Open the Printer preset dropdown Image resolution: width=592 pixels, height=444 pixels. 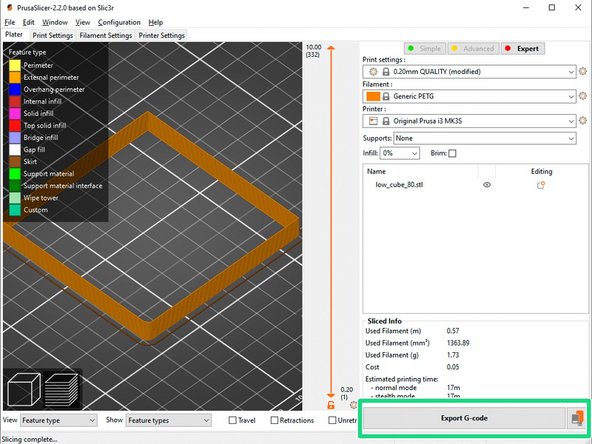(469, 121)
